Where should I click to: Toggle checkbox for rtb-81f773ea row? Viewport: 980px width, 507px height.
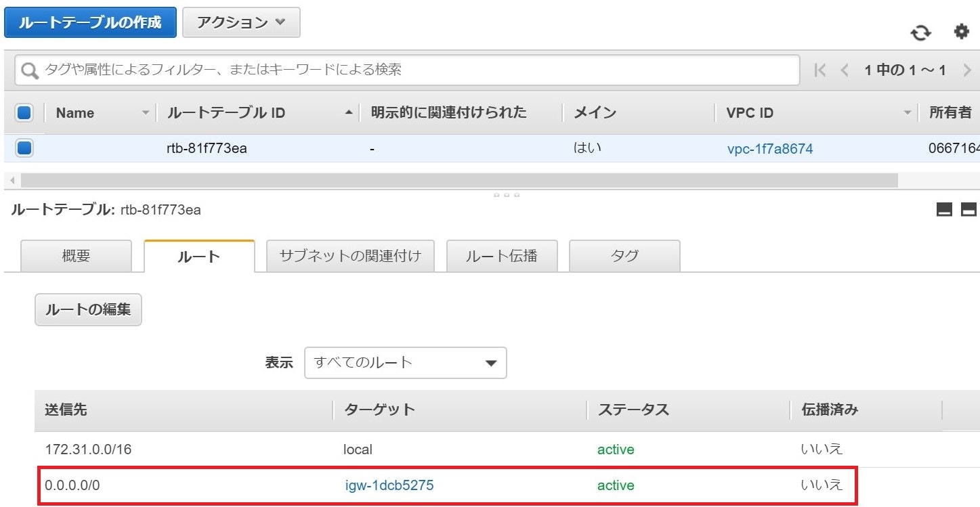click(x=24, y=148)
